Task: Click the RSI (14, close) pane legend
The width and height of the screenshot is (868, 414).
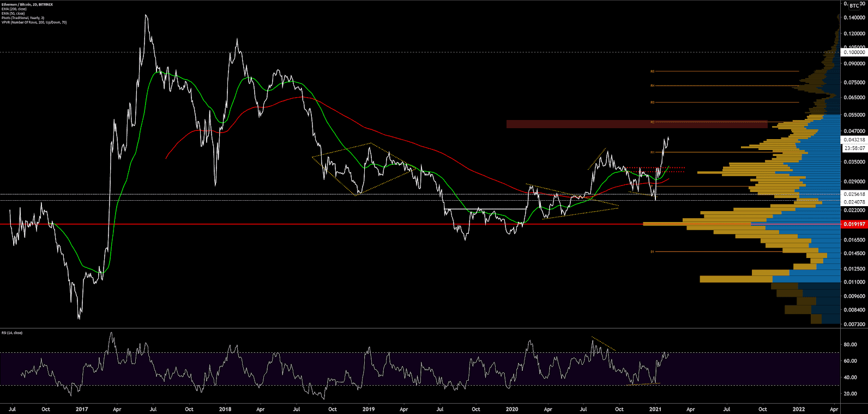Action: pos(12,333)
